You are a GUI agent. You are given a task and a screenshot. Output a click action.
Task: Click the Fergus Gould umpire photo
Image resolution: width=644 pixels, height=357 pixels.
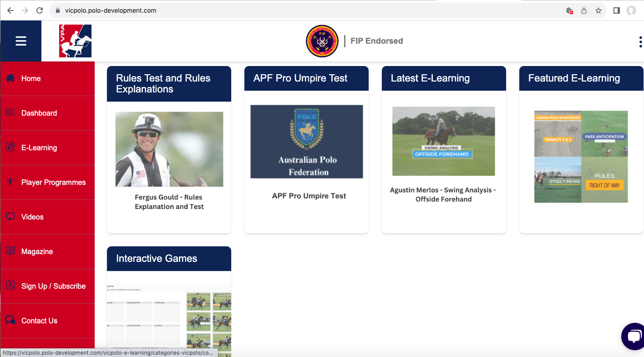click(169, 149)
